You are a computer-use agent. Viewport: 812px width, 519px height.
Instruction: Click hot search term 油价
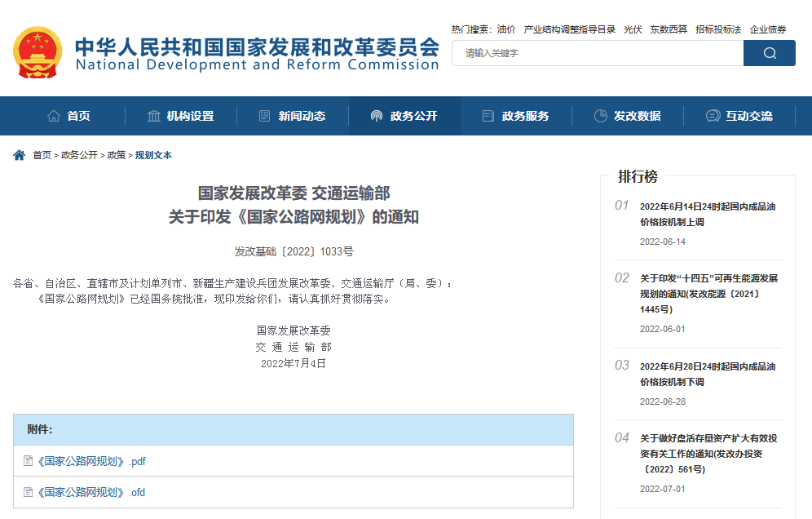point(506,29)
